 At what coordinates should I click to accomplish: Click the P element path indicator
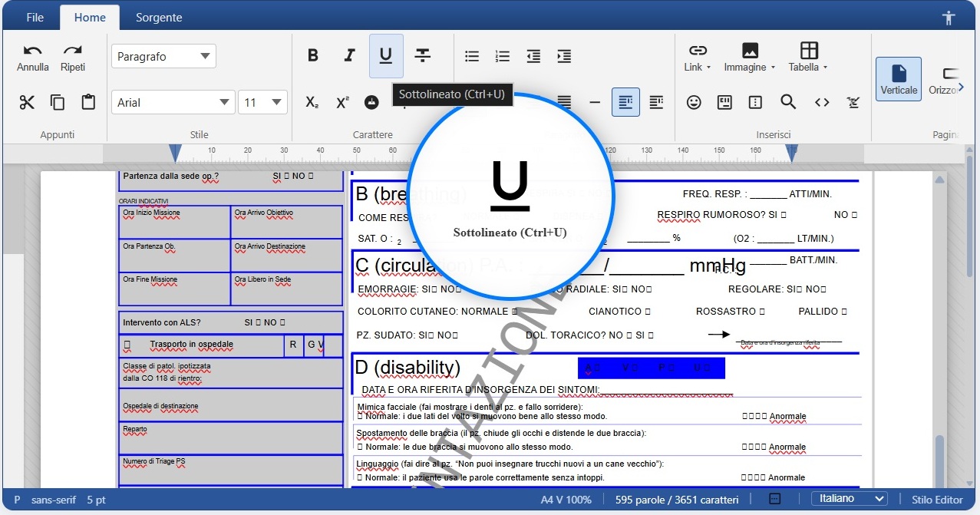point(17,500)
